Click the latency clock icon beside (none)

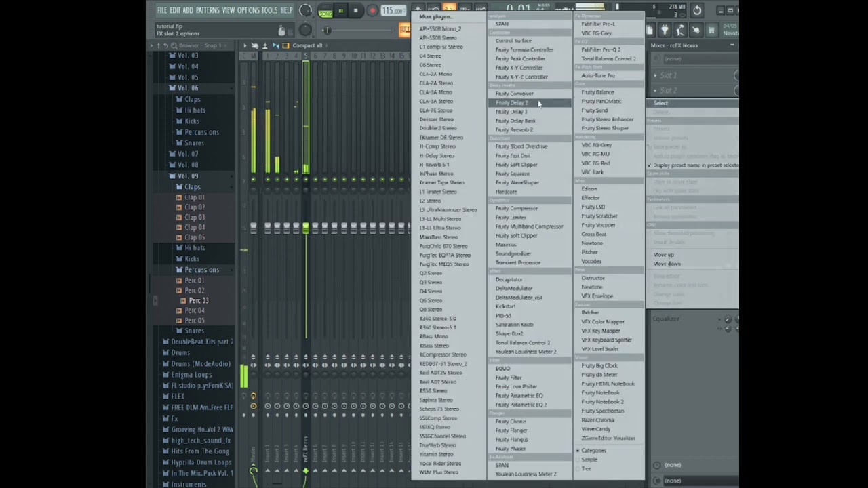point(656,465)
